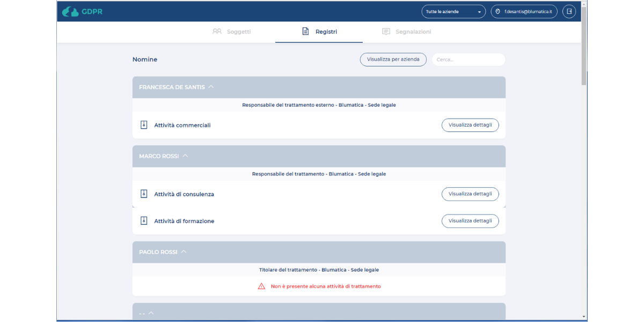View details for Attività commerciali

pos(470,125)
